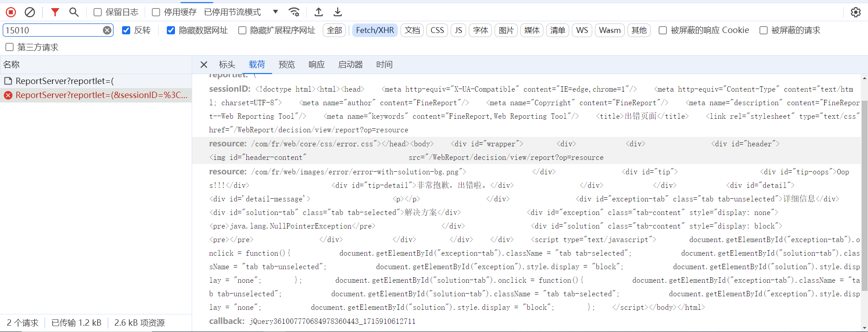
Task: Clear the network log
Action: pos(30,12)
